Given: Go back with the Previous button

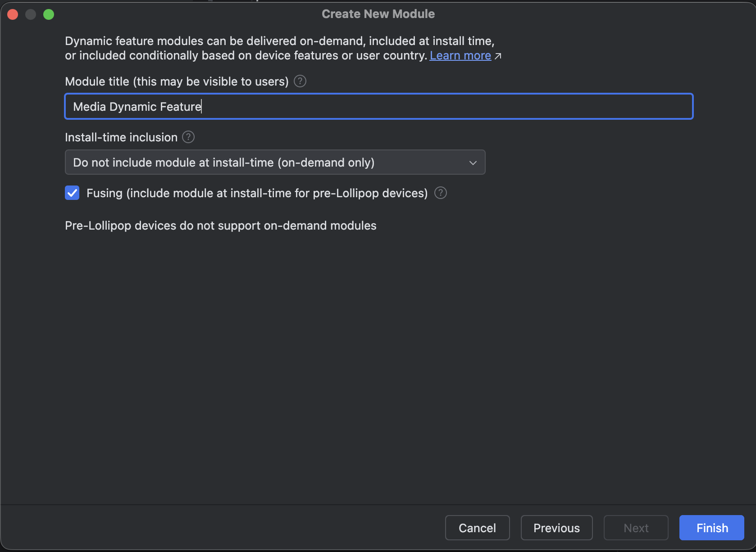Looking at the screenshot, I should [556, 528].
